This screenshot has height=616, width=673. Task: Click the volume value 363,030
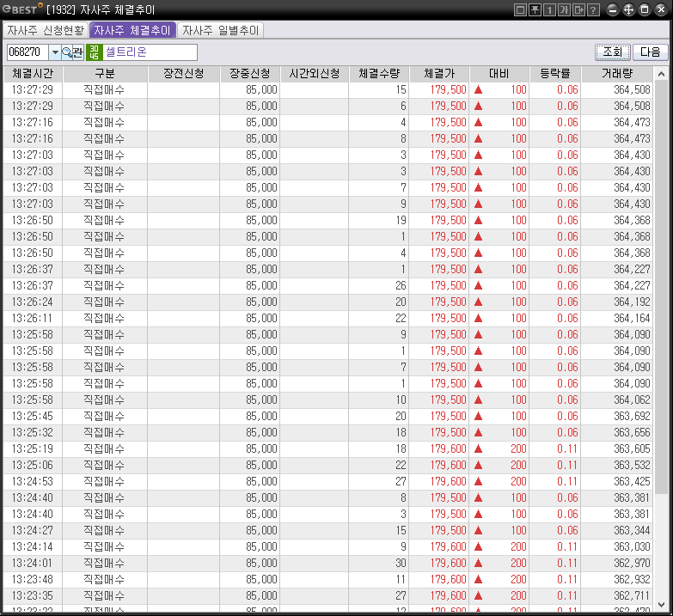pos(632,546)
